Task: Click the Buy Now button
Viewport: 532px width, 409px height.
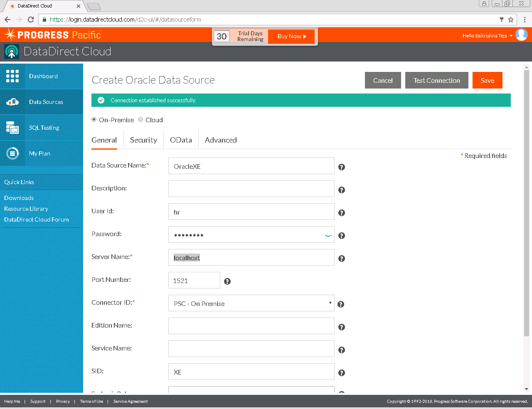Action: 291,36
